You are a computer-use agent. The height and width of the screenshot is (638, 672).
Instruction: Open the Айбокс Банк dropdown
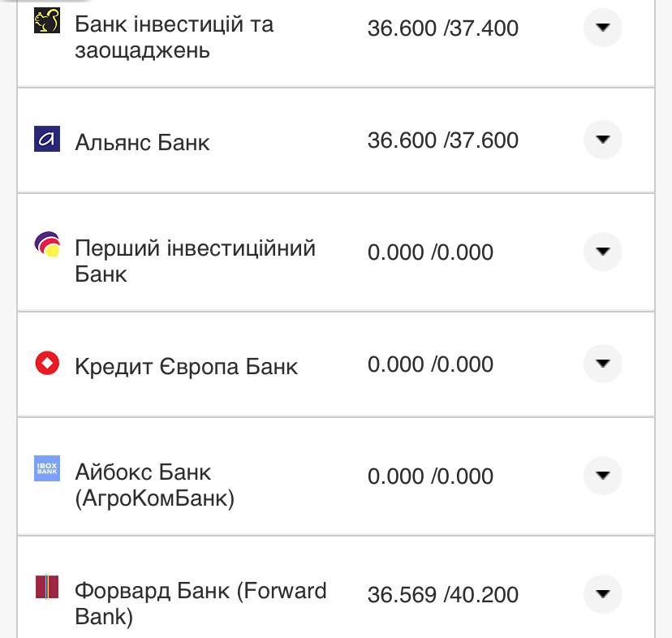coord(601,476)
